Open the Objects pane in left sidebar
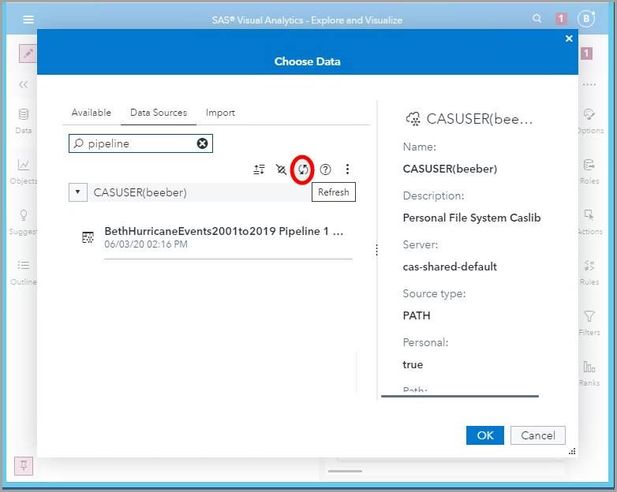The height and width of the screenshot is (492, 617). coord(23,171)
